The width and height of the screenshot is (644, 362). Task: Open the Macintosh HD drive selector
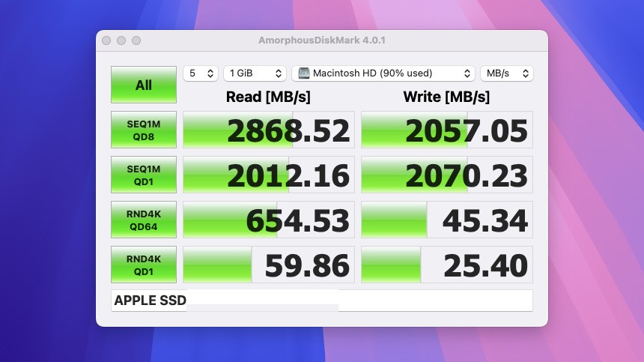[383, 73]
